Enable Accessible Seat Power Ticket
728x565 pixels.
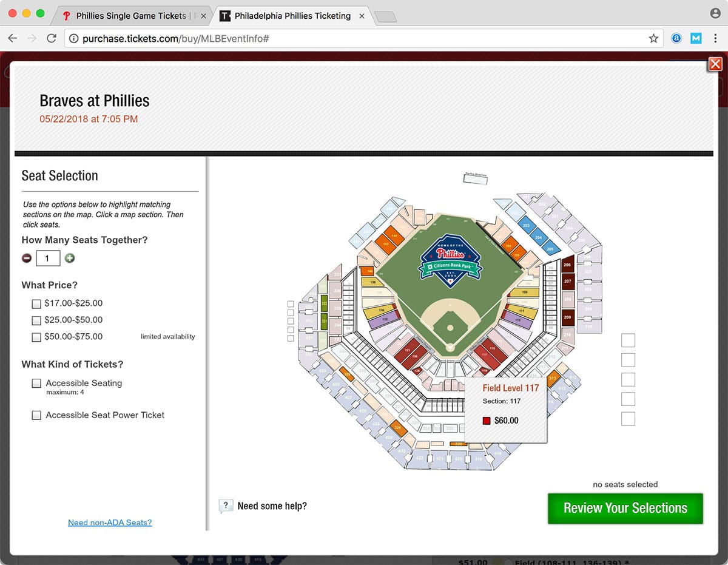[x=36, y=415]
